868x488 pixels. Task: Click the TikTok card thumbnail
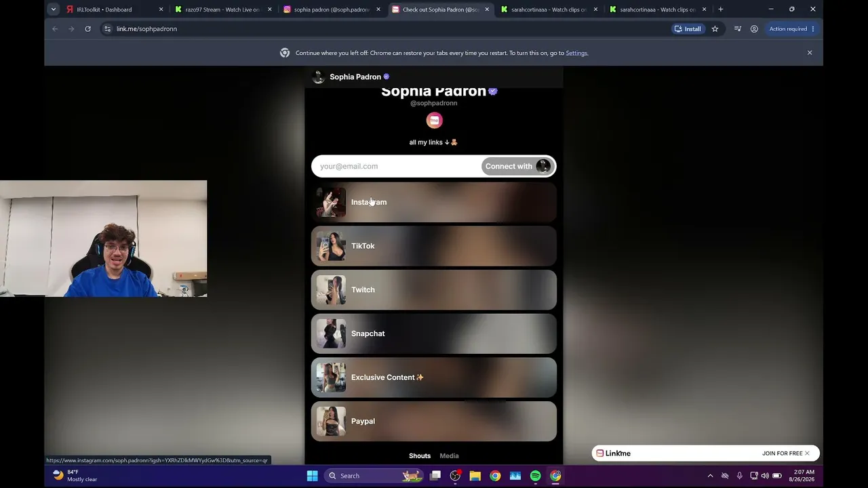331,246
